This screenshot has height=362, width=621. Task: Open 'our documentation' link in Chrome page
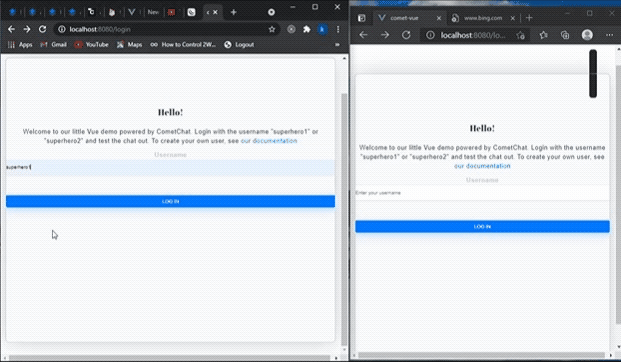(x=269, y=141)
